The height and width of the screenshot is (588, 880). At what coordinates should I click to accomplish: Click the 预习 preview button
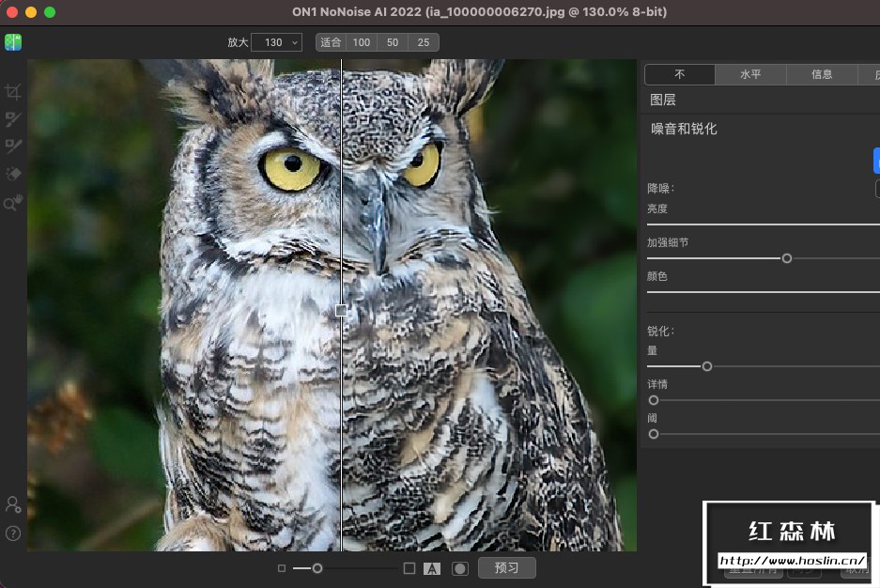(506, 568)
